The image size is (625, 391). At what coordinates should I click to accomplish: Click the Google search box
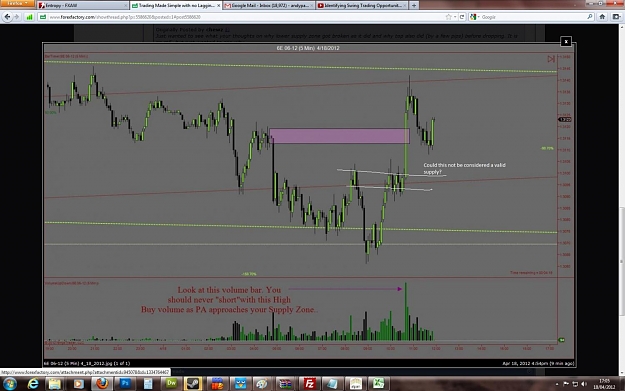[x=533, y=17]
